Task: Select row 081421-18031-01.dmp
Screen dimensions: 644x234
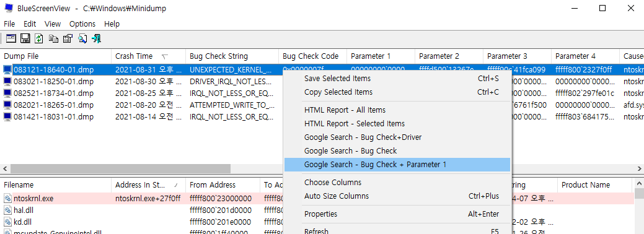Action: click(53, 117)
